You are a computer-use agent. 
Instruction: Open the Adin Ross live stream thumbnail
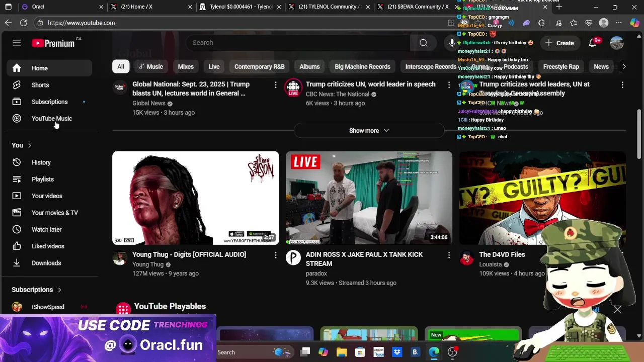tap(369, 198)
